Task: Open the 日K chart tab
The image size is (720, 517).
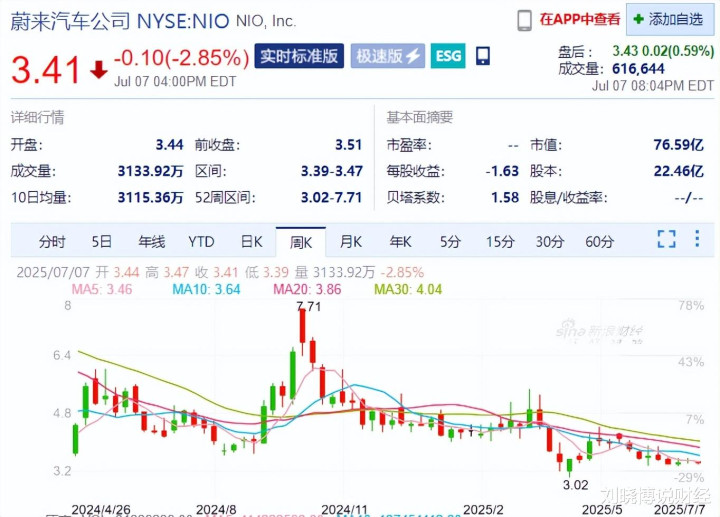Action: [252, 242]
